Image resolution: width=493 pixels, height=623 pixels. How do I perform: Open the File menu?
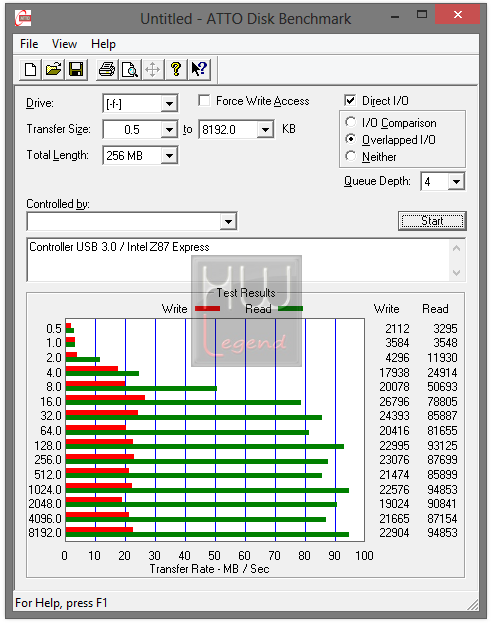tap(29, 44)
